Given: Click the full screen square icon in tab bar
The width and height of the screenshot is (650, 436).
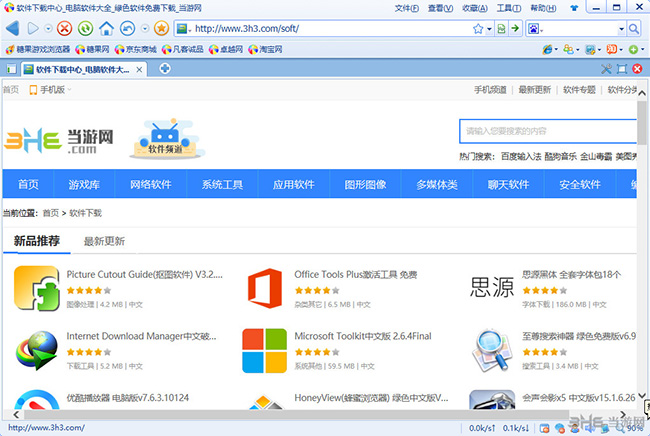Looking at the screenshot, I should click(622, 69).
